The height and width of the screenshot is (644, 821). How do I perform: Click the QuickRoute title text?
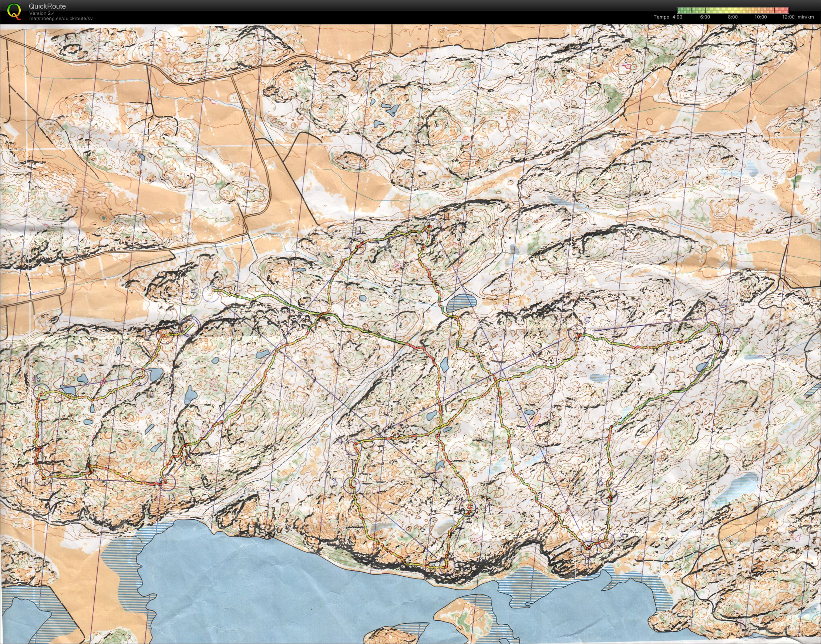[x=47, y=6]
